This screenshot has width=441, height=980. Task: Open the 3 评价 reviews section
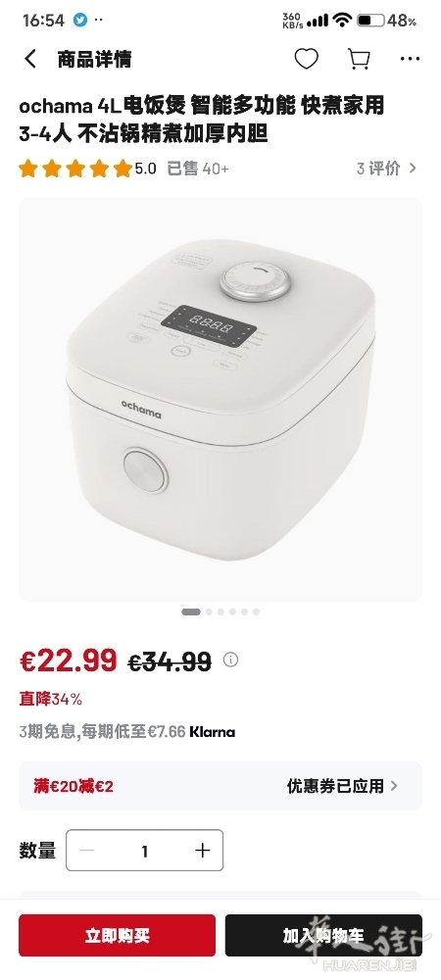coord(386,169)
